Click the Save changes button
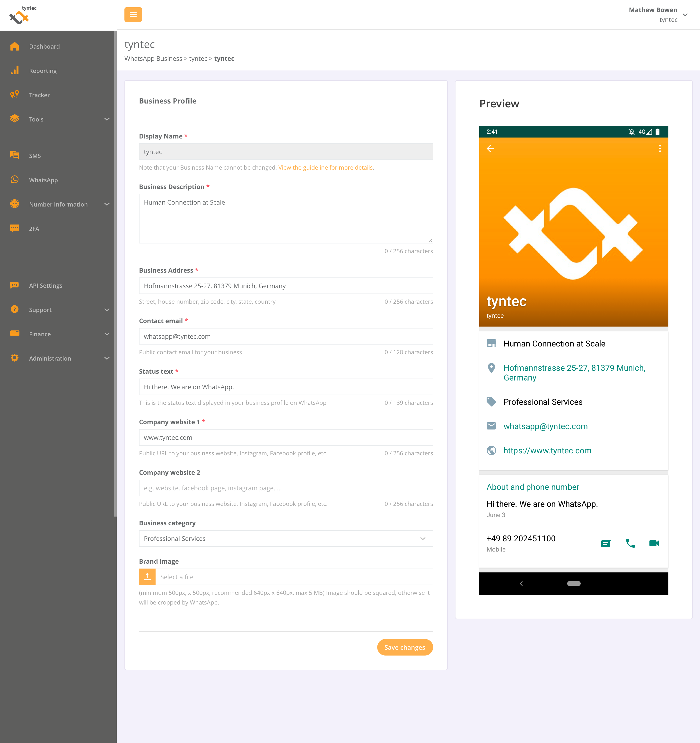The width and height of the screenshot is (700, 743). (405, 647)
